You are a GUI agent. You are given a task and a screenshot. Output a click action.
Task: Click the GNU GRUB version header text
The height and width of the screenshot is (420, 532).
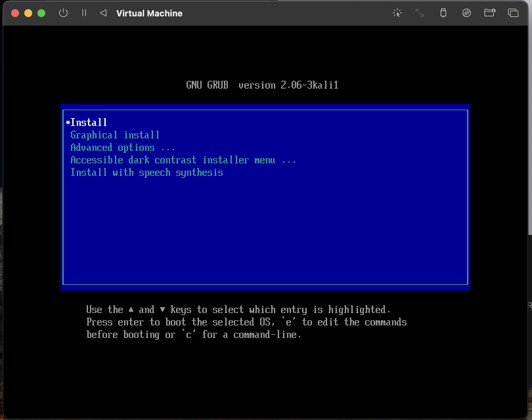[x=262, y=85]
